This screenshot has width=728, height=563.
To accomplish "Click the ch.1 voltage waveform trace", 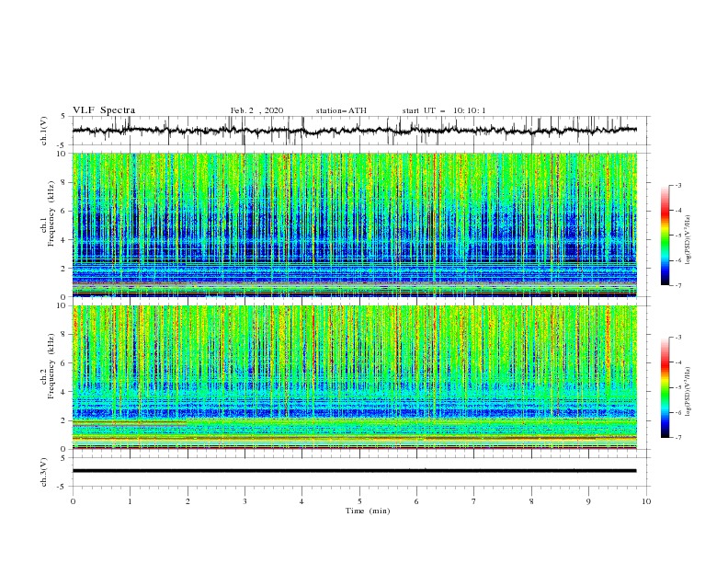I will click(355, 131).
